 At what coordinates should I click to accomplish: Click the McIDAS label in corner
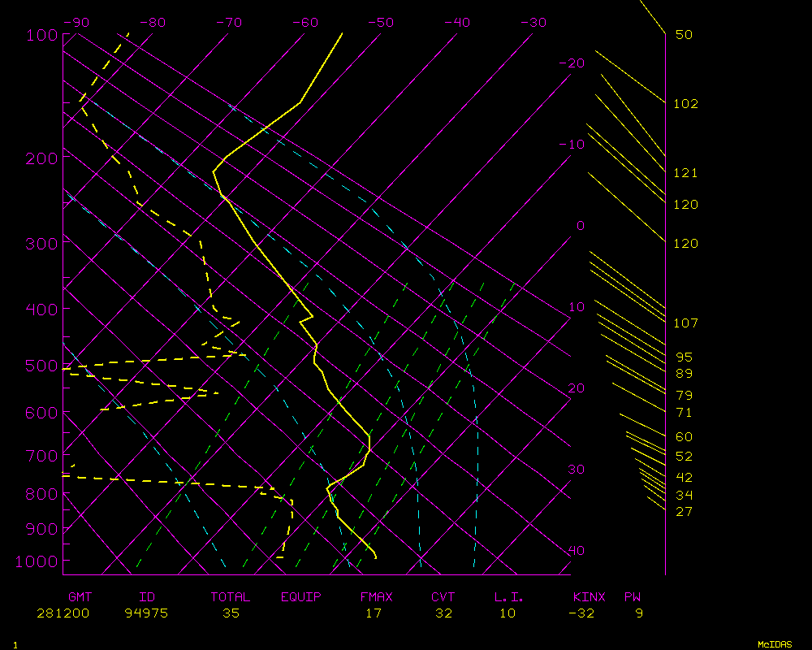pos(775,644)
